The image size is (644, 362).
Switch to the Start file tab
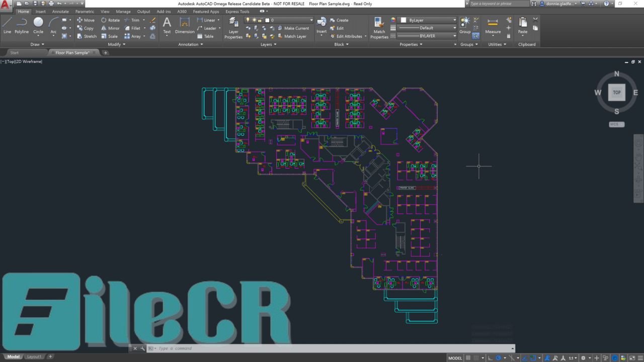[x=15, y=52]
